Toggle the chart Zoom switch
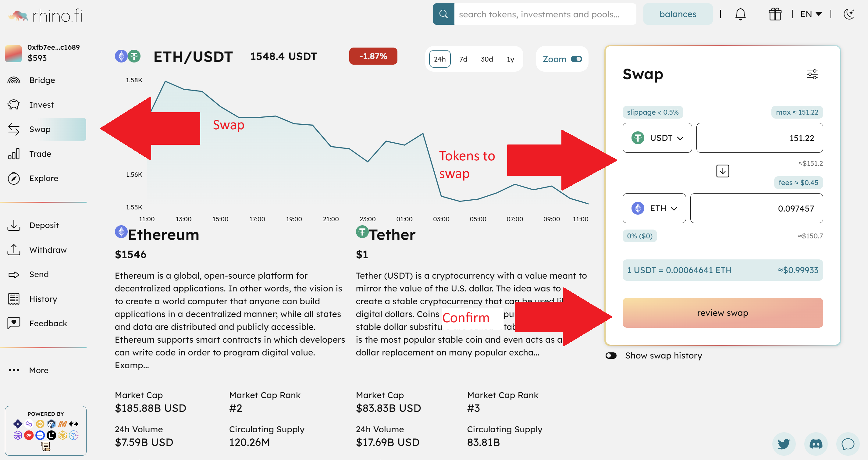The width and height of the screenshot is (868, 460). (x=576, y=59)
